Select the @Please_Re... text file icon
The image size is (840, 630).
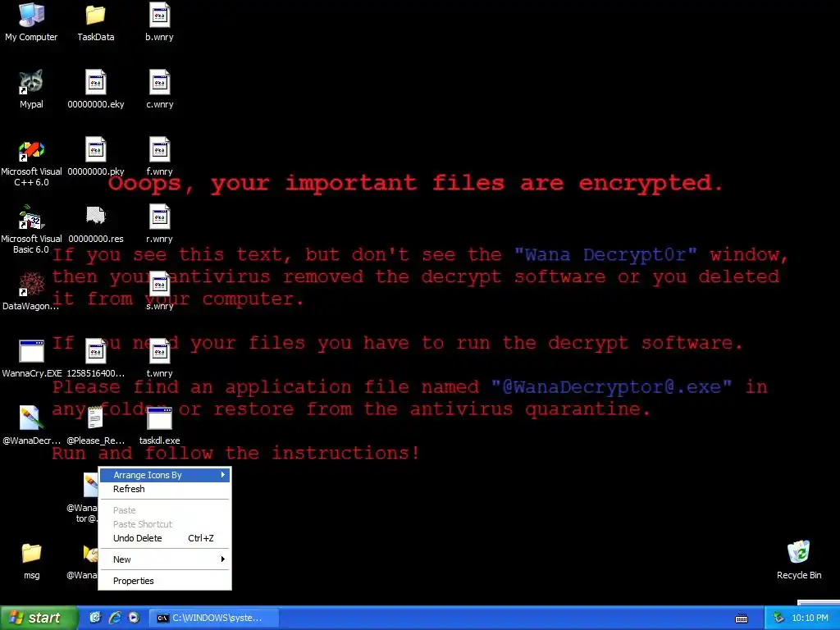(x=95, y=426)
